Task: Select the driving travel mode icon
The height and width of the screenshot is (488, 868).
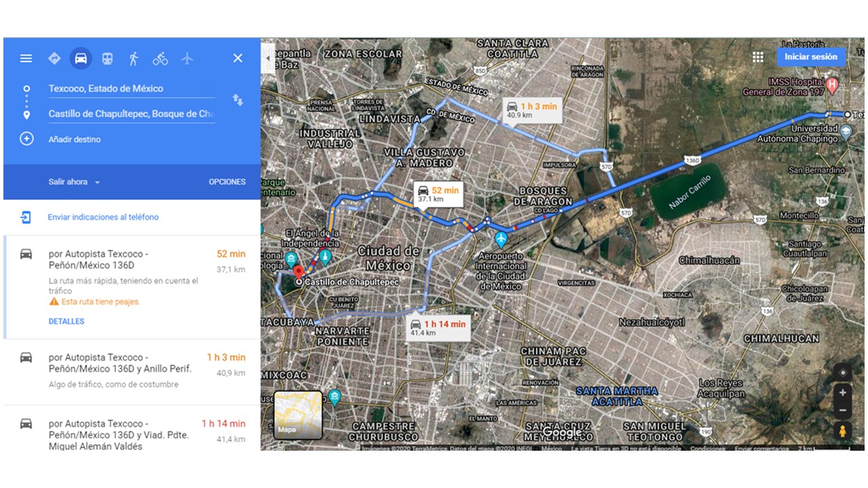Action: (81, 58)
